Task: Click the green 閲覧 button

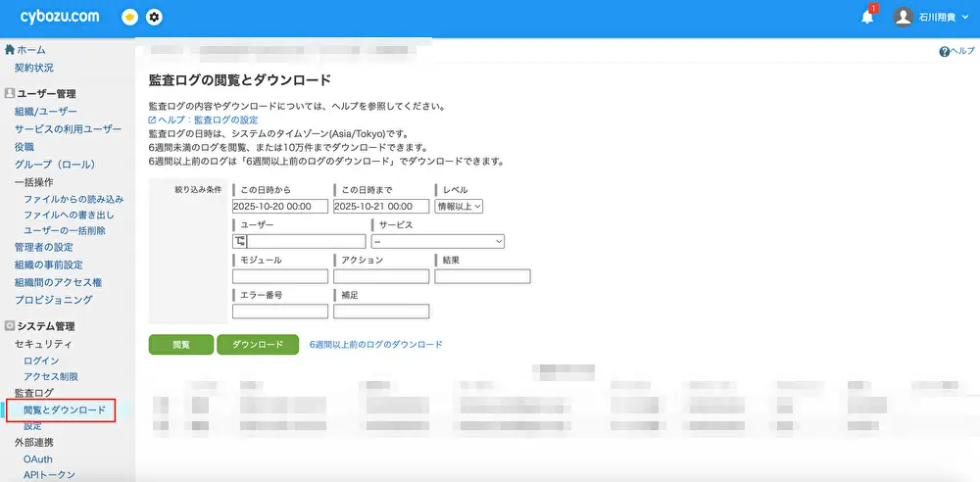Action: tap(181, 345)
